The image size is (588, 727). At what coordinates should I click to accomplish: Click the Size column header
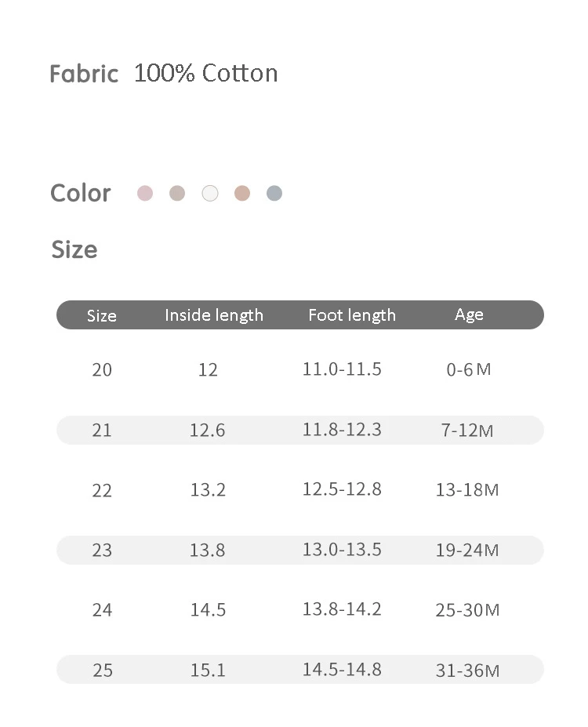102,315
